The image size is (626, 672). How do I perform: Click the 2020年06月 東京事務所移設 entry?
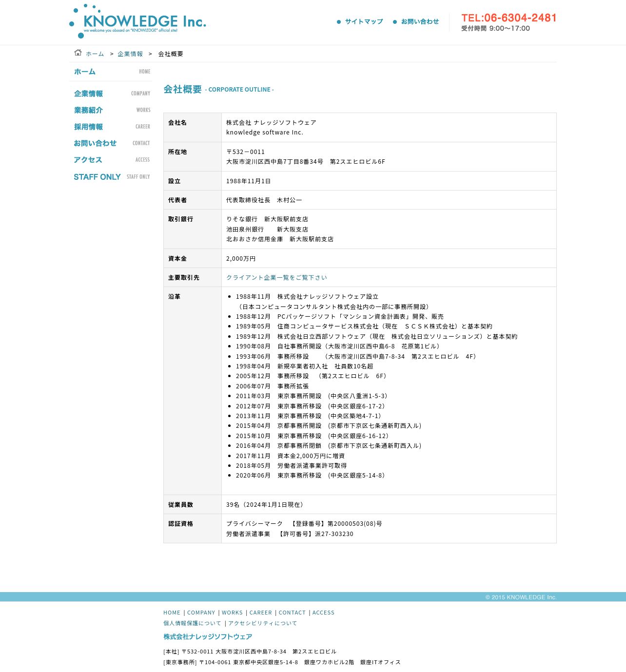(x=312, y=476)
